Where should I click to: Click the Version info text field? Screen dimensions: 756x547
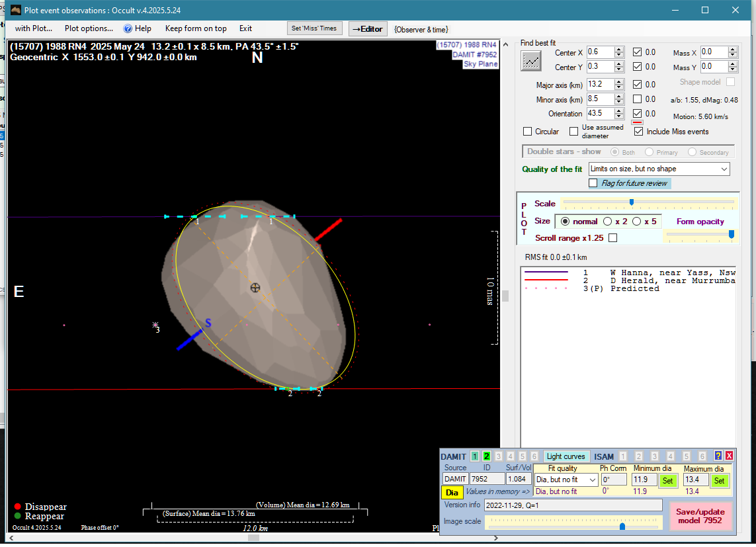click(x=572, y=505)
